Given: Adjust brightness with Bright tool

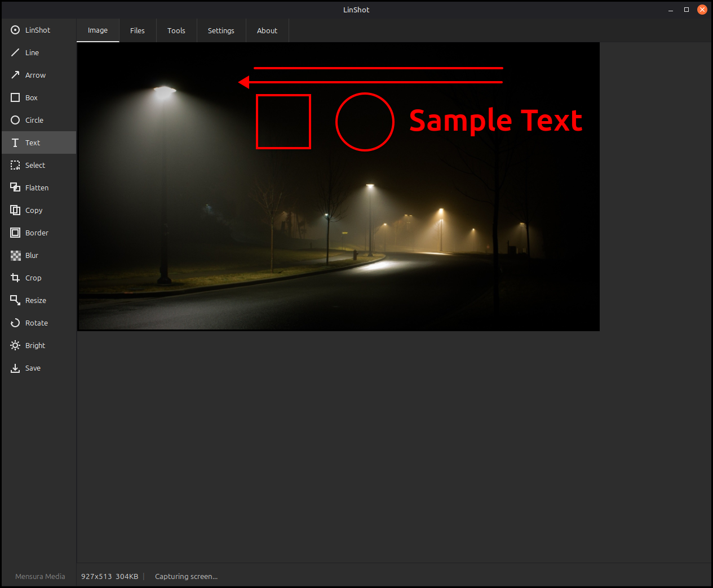Looking at the screenshot, I should (x=39, y=345).
